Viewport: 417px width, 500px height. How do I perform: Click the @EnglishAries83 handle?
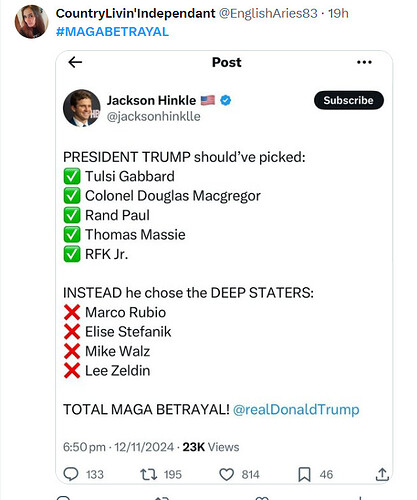(268, 13)
